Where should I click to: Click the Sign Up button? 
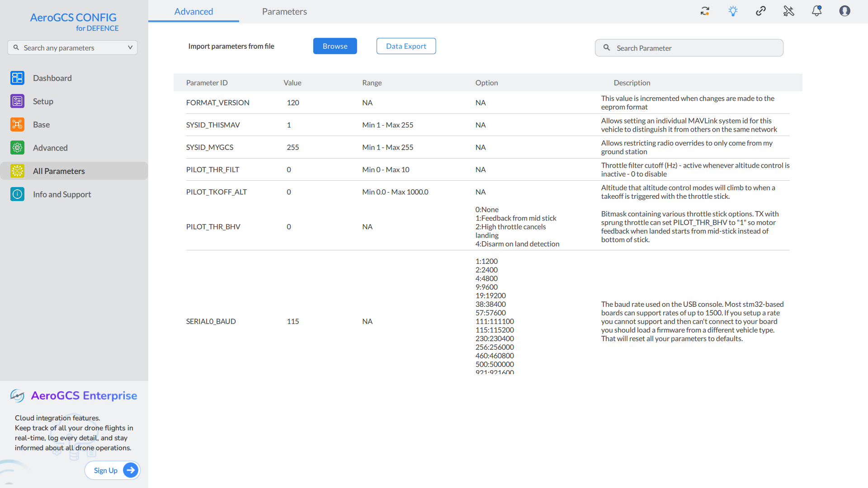113,470
